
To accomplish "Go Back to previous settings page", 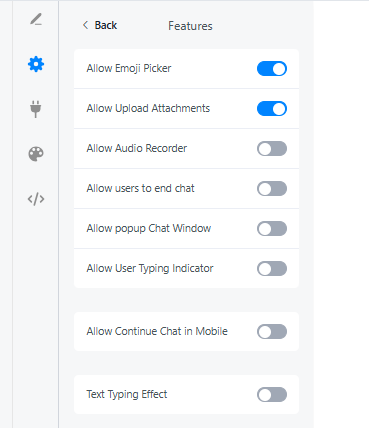I will (x=106, y=25).
